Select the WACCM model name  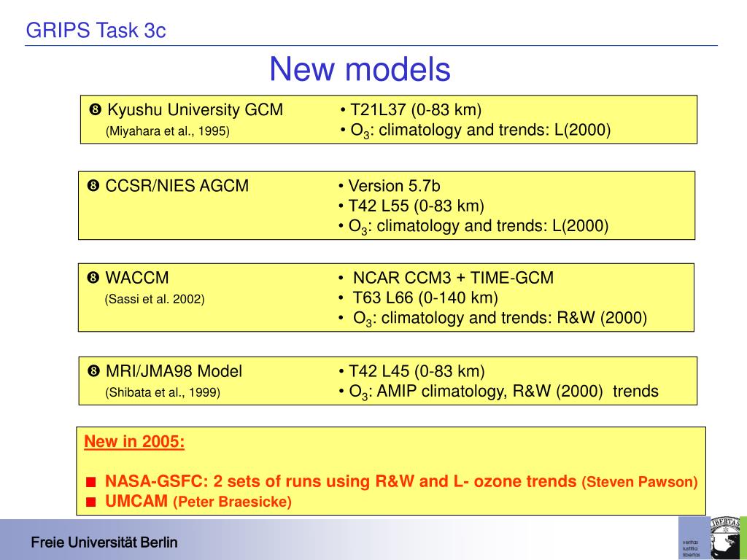point(137,278)
